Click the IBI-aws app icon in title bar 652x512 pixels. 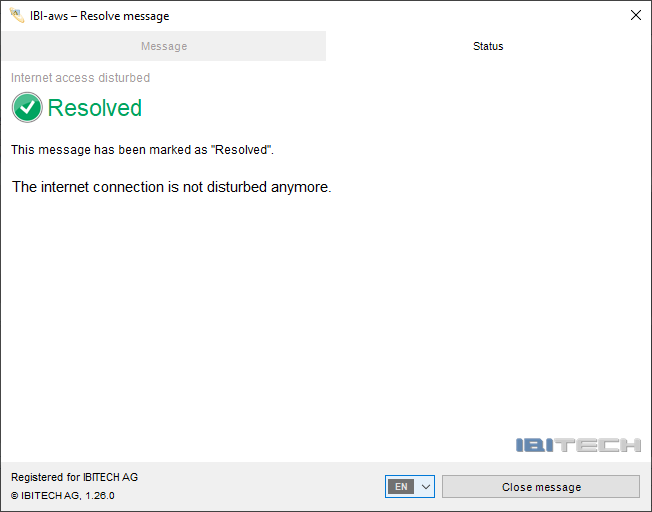point(16,15)
